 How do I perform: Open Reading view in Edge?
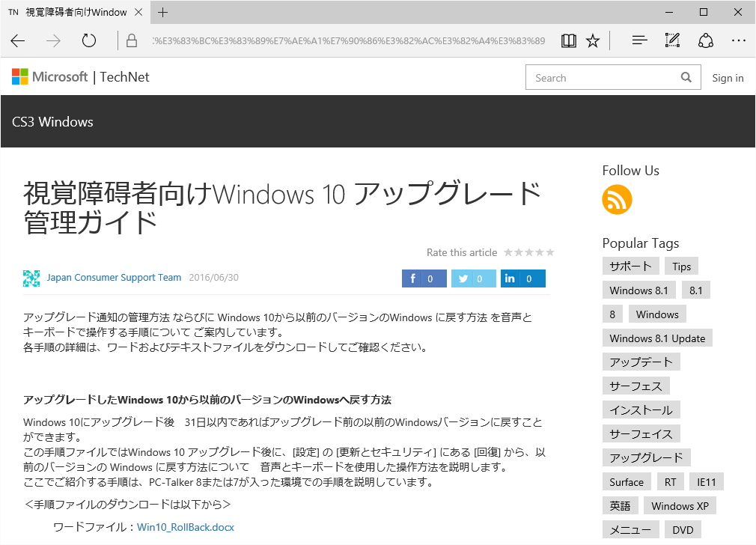[569, 40]
